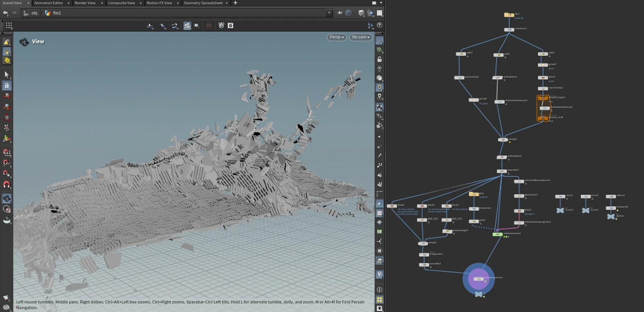
Task: Select the triangulate1 node
Action: pos(424,254)
